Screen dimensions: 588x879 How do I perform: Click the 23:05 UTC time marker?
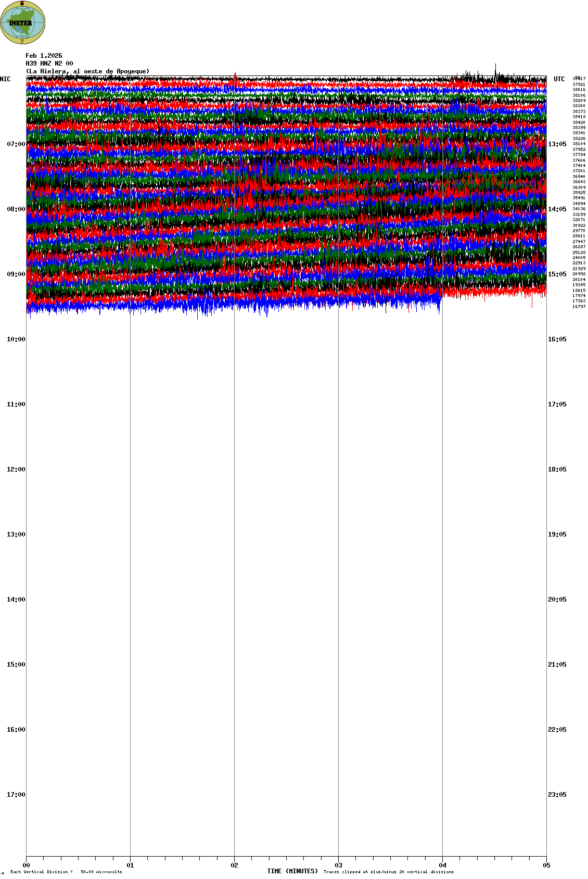click(x=557, y=795)
